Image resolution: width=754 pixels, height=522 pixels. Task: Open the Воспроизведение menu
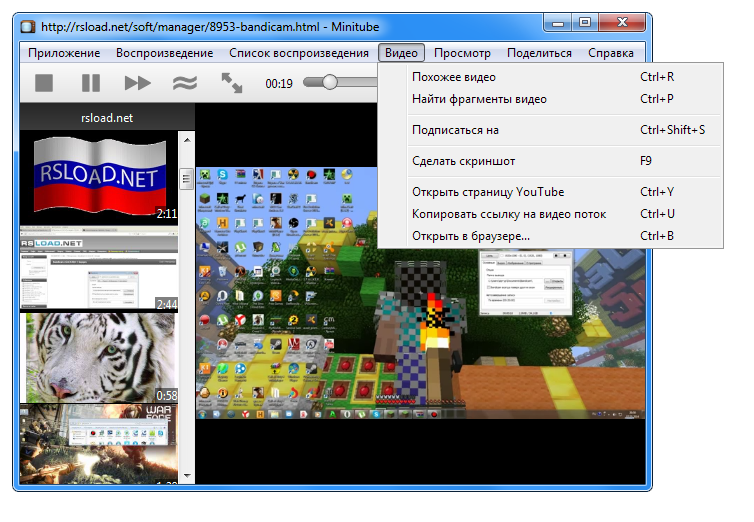pyautogui.click(x=164, y=53)
